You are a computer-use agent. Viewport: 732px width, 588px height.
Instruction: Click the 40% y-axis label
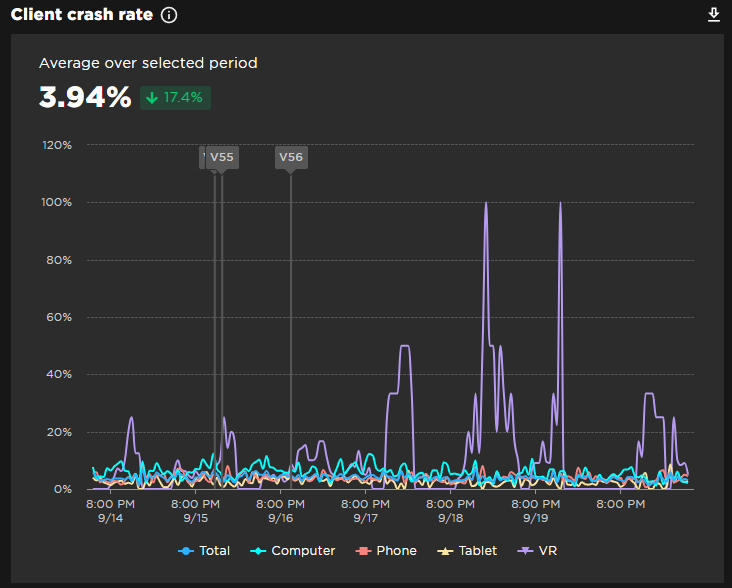(59, 374)
